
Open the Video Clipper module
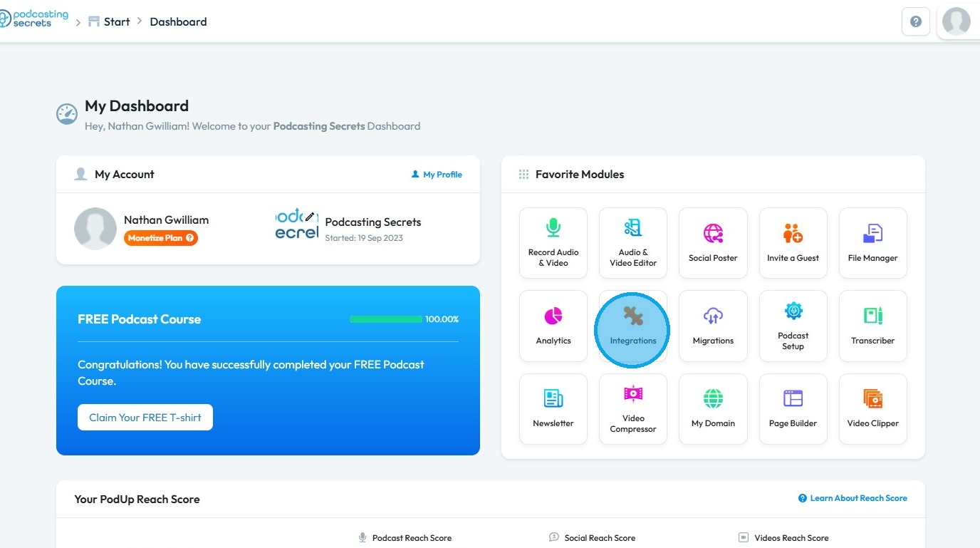click(872, 409)
